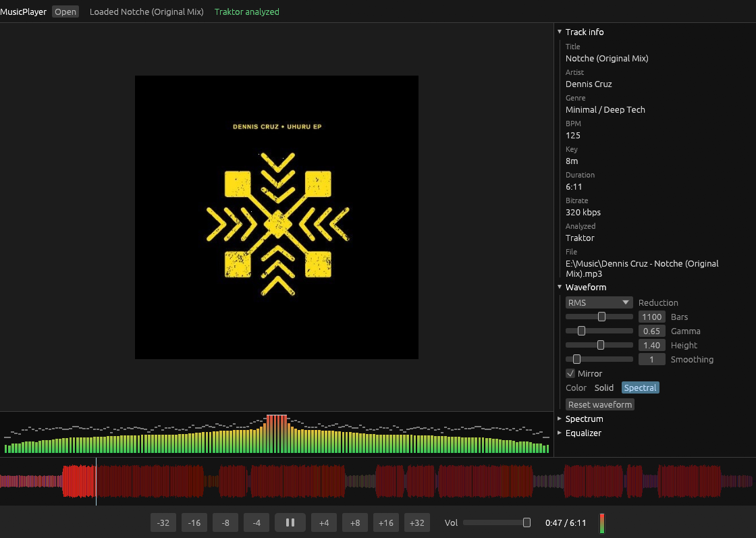Click Reset waveform button
The width and height of the screenshot is (756, 538).
pos(600,404)
